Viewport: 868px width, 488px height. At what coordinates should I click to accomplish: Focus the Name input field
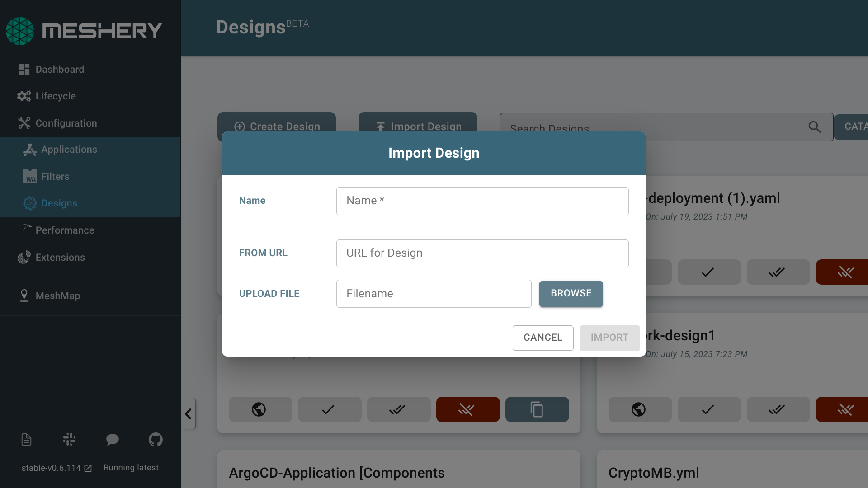(482, 201)
